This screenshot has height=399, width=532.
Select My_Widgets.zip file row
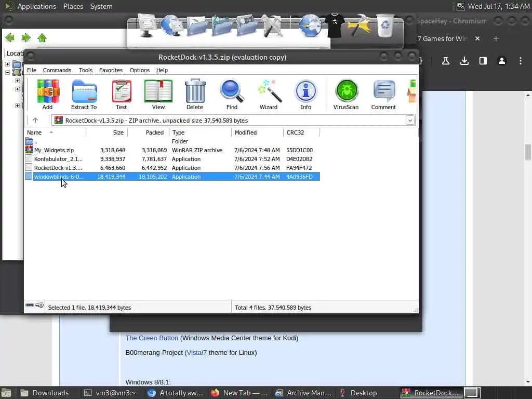(x=172, y=150)
